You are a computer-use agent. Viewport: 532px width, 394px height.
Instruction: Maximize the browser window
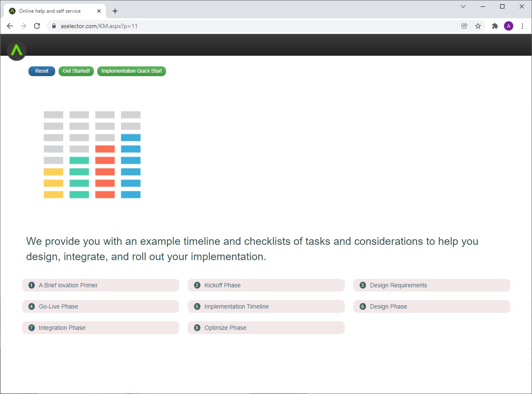(x=502, y=6)
